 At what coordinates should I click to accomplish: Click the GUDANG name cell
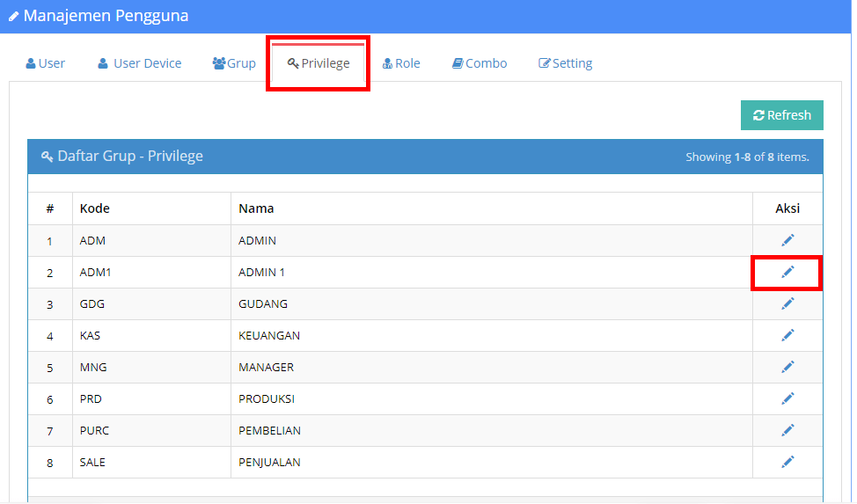491,304
